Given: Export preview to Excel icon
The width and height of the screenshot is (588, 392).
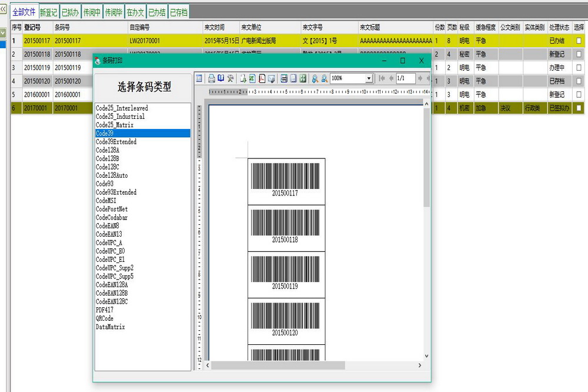Looking at the screenshot, I should (x=252, y=78).
